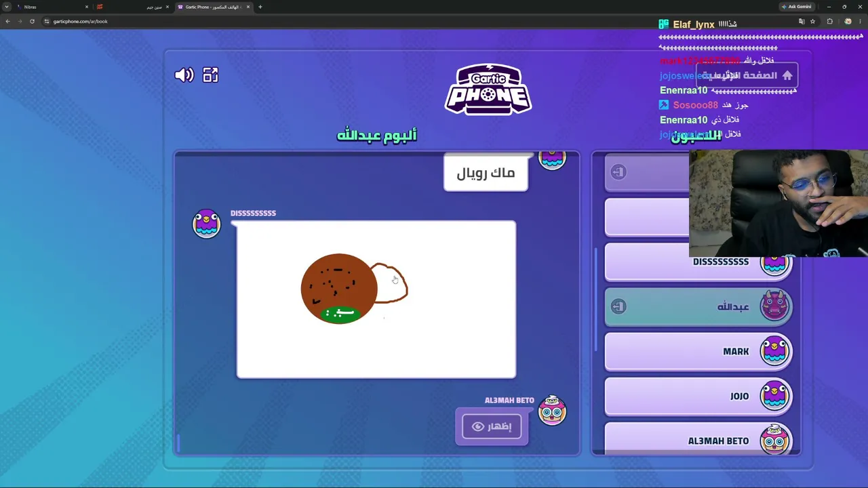The width and height of the screenshot is (868, 488).
Task: Open the tab search dropdown
Action: click(7, 7)
